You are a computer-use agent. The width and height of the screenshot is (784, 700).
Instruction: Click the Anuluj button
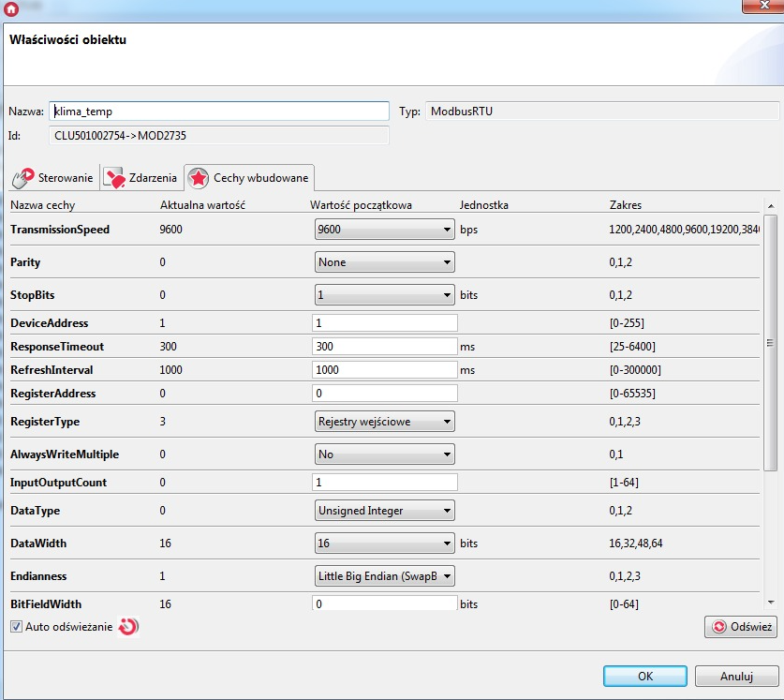[x=736, y=676]
